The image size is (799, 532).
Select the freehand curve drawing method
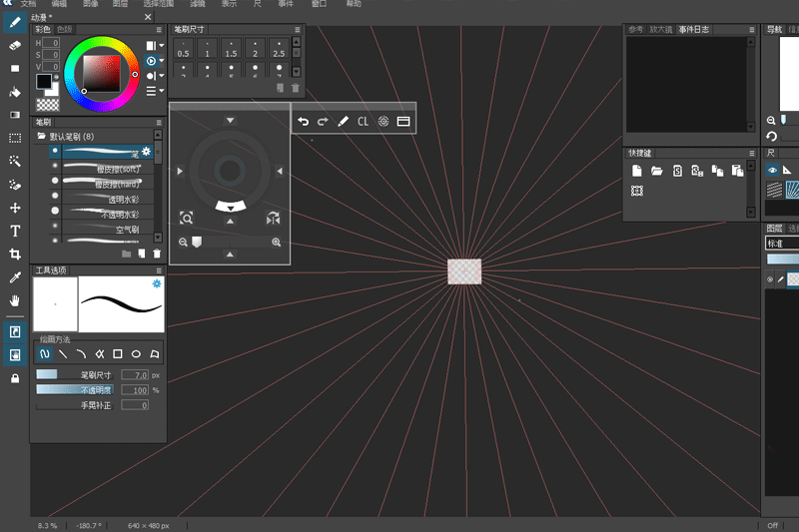pyautogui.click(x=45, y=354)
